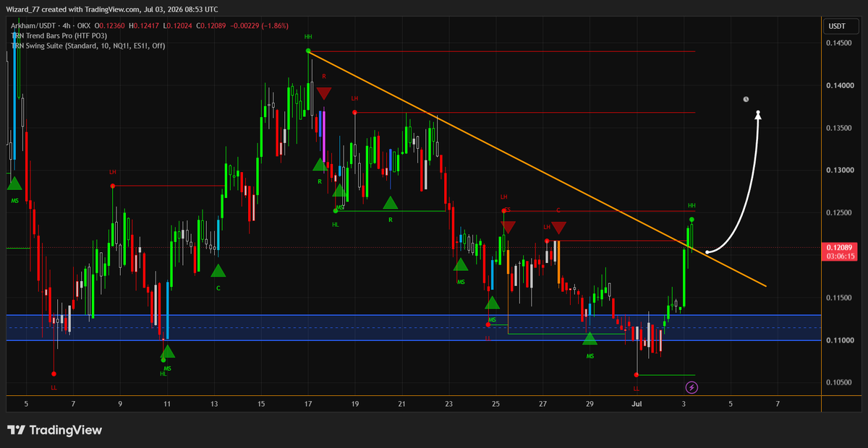Image resolution: width=868 pixels, height=448 pixels.
Task: Click the TRN Swing Suite indicator label
Action: (88, 46)
